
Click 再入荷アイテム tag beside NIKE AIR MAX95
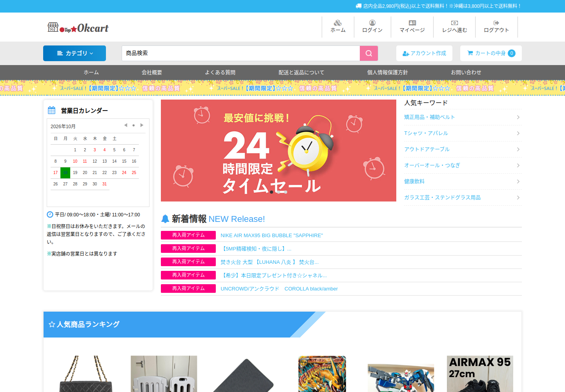(x=188, y=235)
